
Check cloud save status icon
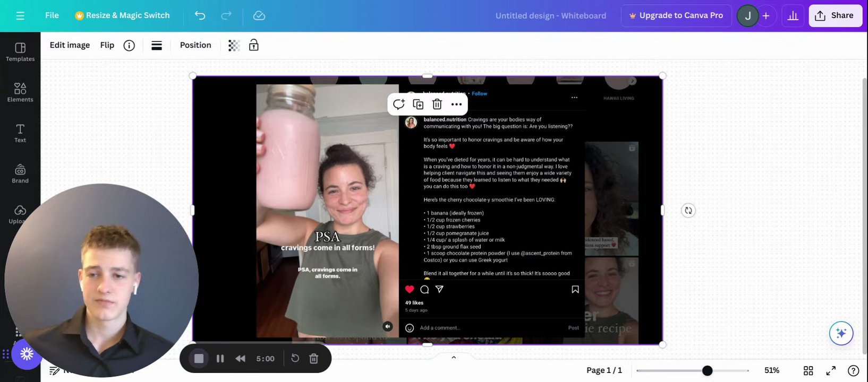click(259, 16)
